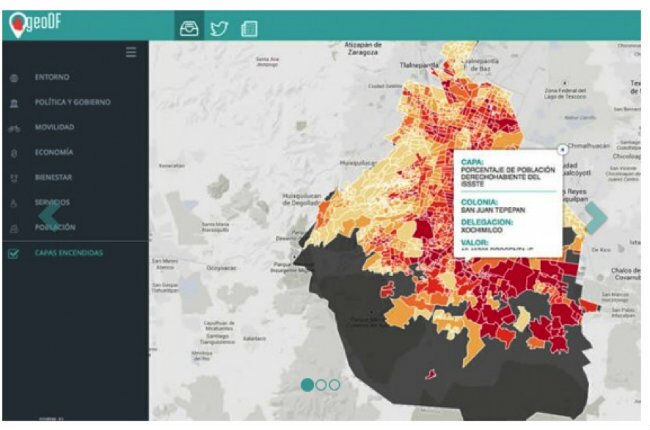Select the second carousel dot indicator

coord(321,384)
